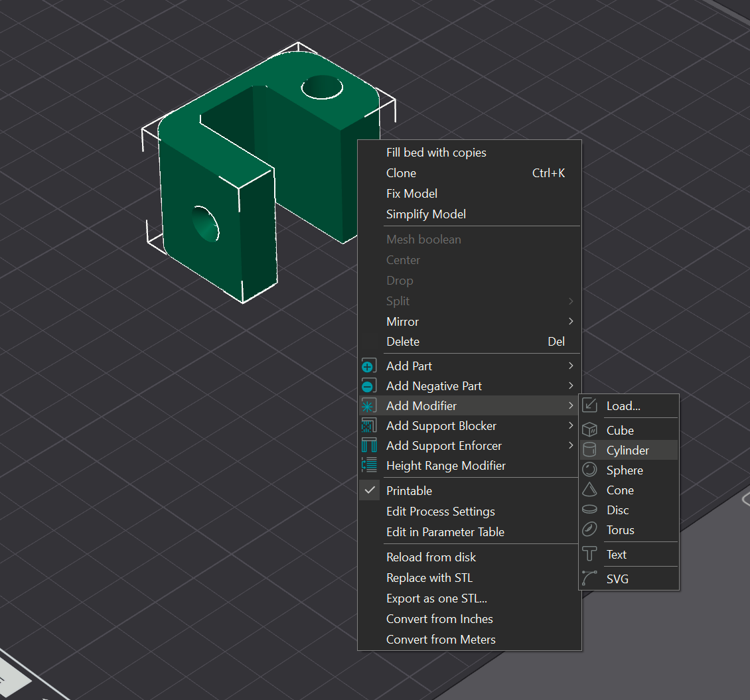Select Convert from Inches
Image resolution: width=750 pixels, height=700 pixels.
coord(470,619)
